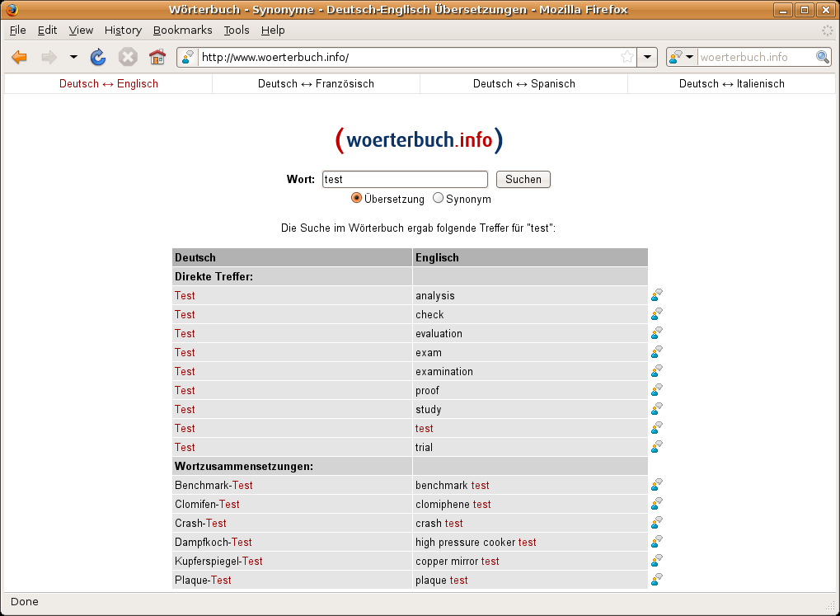Go back using the Back arrow
Screen dimensions: 840x616
(x=19, y=57)
